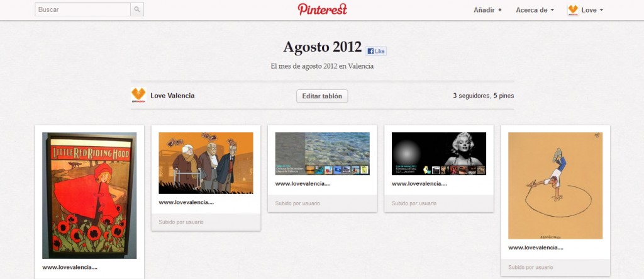Open the sea water image pin

(x=322, y=153)
